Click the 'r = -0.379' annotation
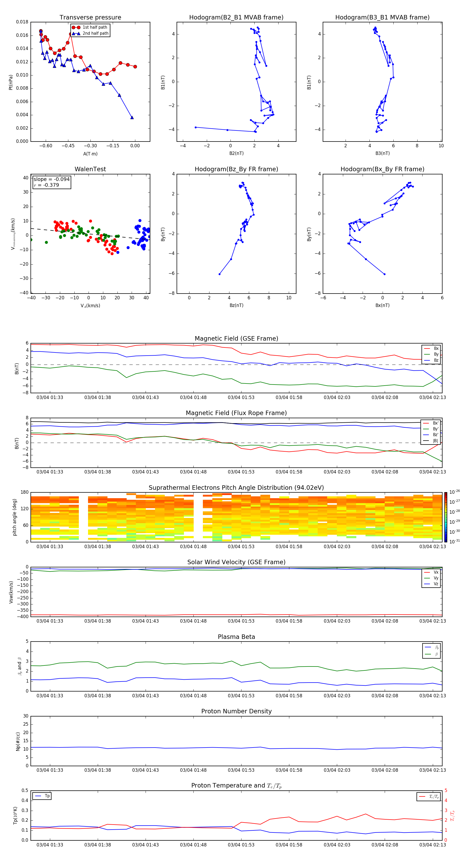The width and height of the screenshot is (473, 868). [47, 185]
